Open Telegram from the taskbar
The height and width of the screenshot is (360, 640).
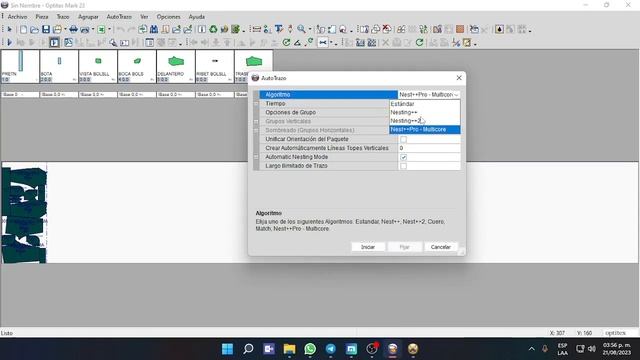[x=331, y=349]
